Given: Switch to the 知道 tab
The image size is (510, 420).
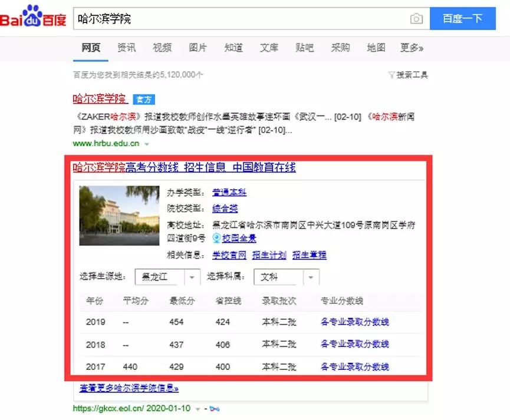Looking at the screenshot, I should [x=233, y=48].
